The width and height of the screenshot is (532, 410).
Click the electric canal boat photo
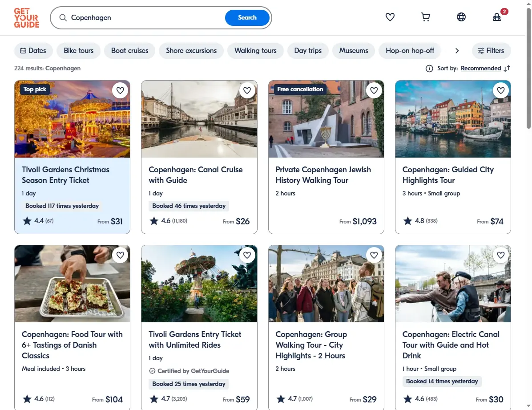(x=453, y=284)
